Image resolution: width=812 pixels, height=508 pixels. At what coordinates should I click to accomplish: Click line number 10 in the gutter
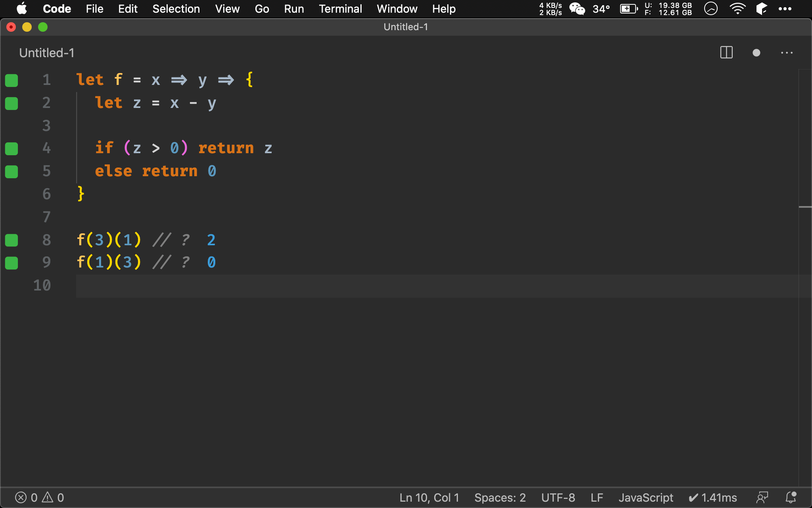coord(42,285)
